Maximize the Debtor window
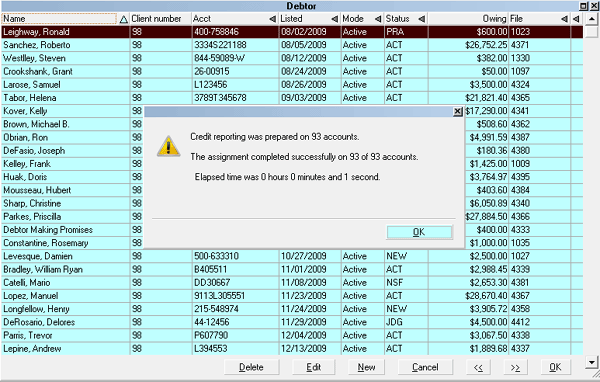 (584, 6)
